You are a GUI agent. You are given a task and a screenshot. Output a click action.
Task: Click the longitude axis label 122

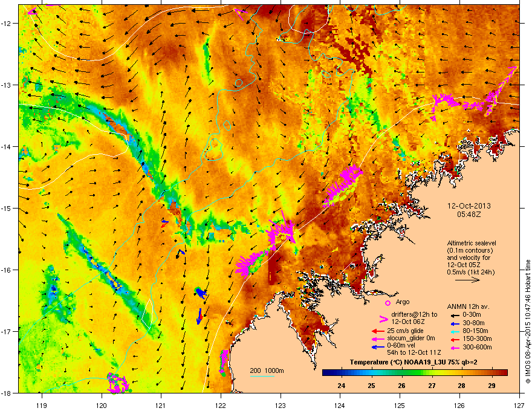pyautogui.click(x=221, y=405)
